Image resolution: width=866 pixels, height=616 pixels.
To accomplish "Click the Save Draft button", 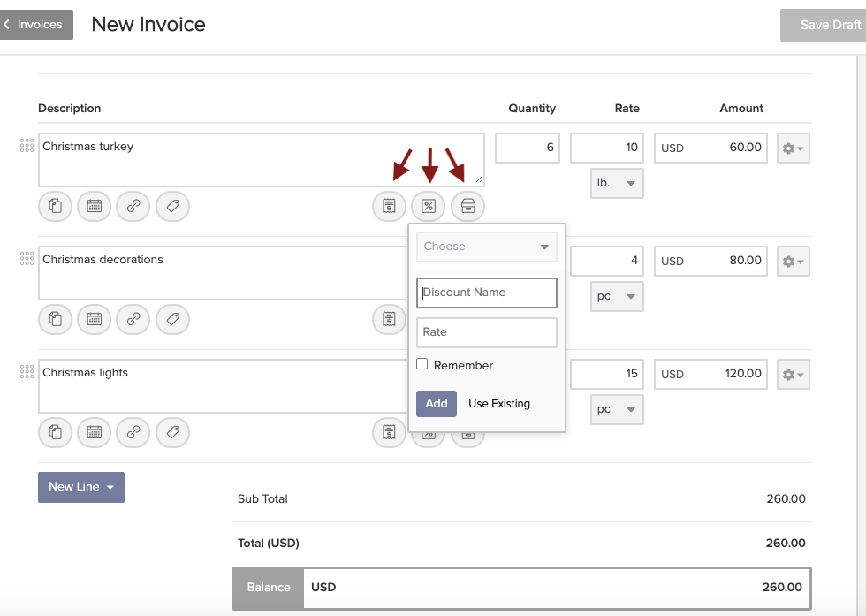I will click(824, 25).
